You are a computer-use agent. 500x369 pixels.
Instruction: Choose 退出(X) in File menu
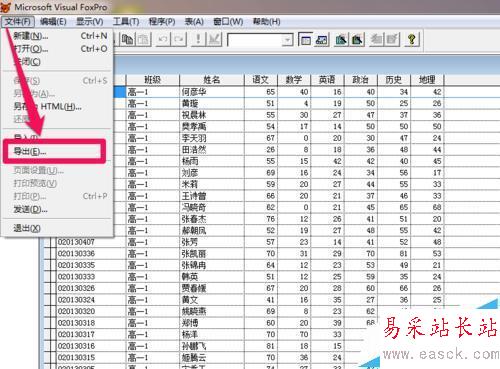click(57, 228)
